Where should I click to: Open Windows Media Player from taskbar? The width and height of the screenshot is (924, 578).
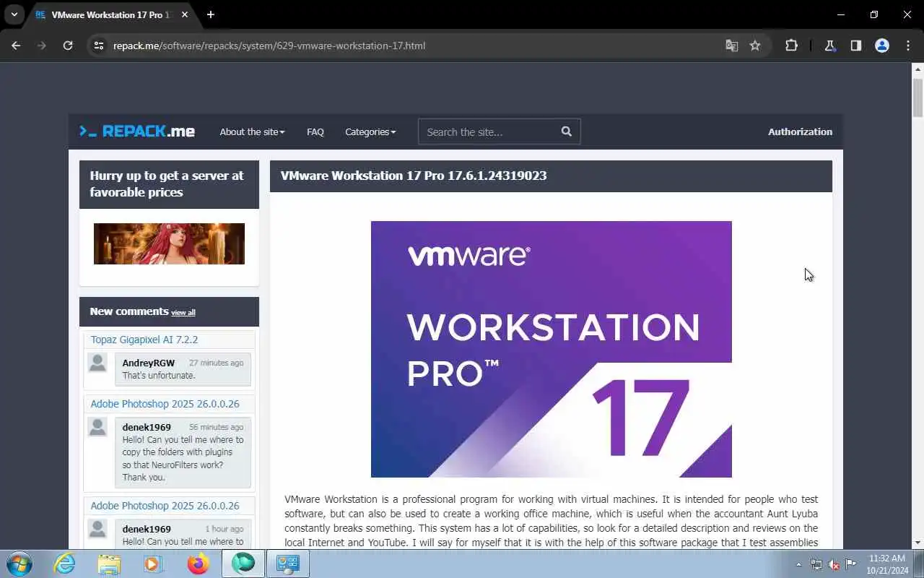point(153,564)
